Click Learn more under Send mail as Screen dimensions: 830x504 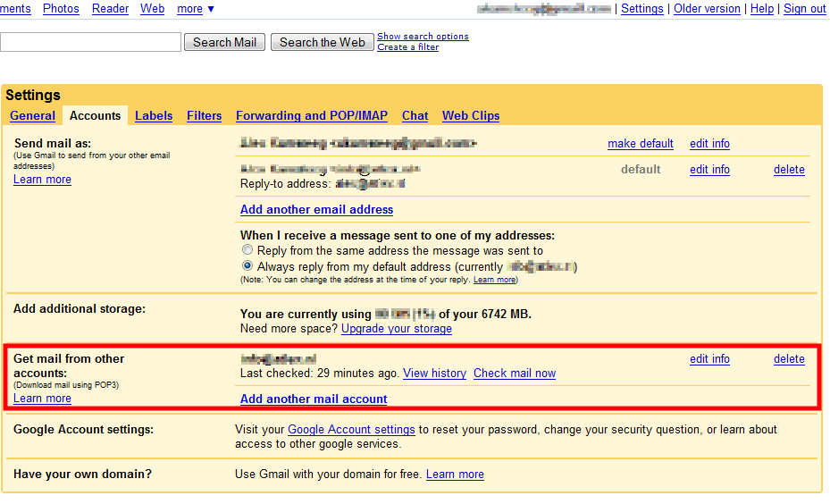42,180
